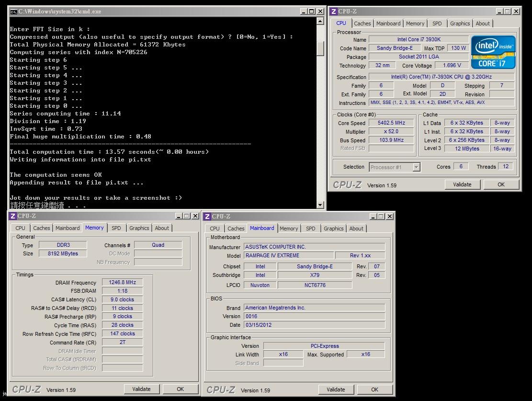Select CPU tab in Mainboard window
The height and width of the screenshot is (401, 532).
(215, 229)
